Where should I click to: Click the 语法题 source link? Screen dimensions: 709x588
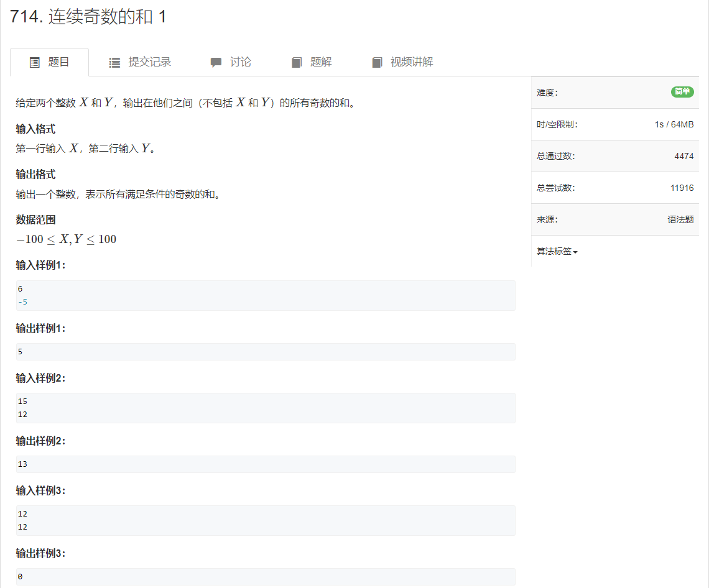pos(680,219)
